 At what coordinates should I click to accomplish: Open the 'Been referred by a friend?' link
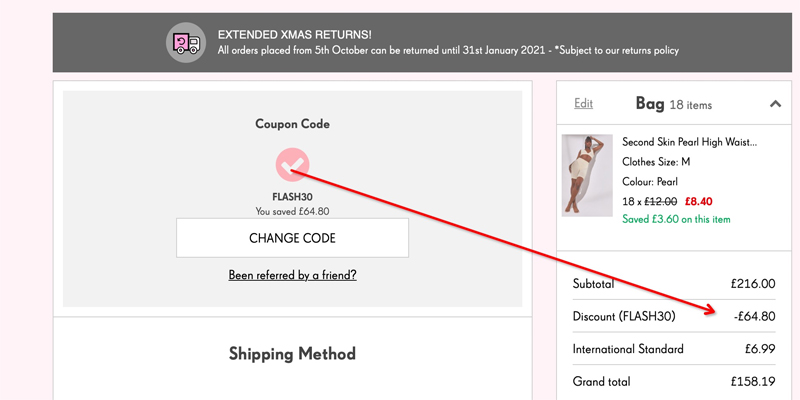pyautogui.click(x=292, y=275)
